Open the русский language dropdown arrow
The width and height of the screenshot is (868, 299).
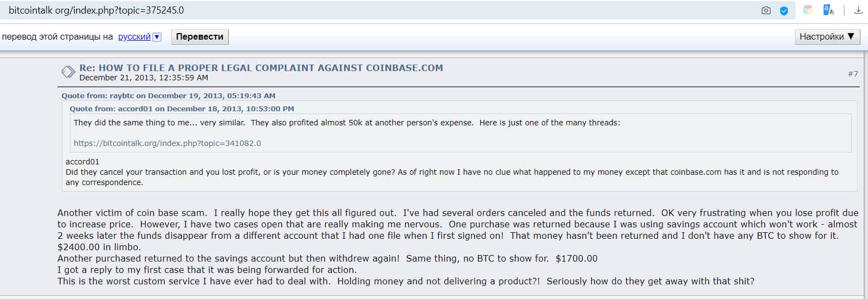pyautogui.click(x=157, y=37)
